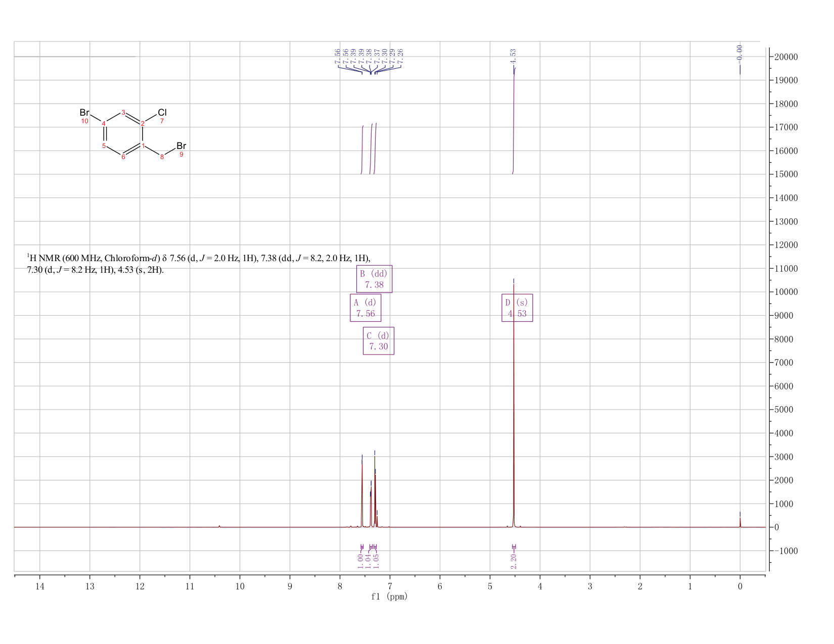
Task: Click the 1H NMR (600 MHz, Chloroform-d) text line
Action: [199, 259]
